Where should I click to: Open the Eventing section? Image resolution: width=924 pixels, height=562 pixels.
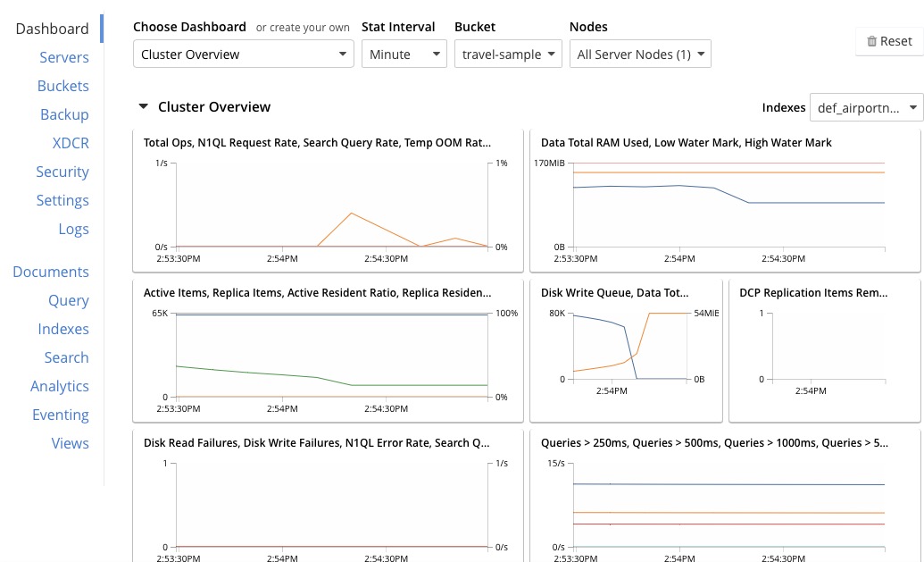point(61,415)
